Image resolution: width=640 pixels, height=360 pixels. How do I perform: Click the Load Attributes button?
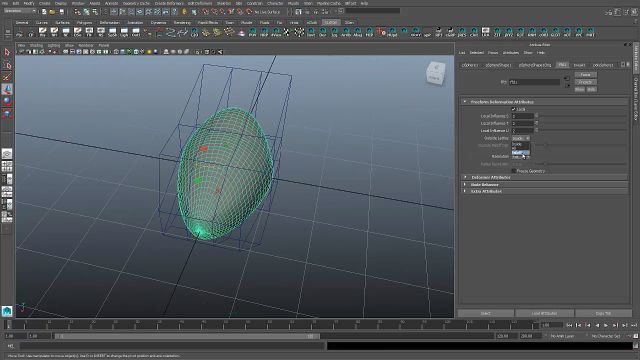[x=544, y=313]
